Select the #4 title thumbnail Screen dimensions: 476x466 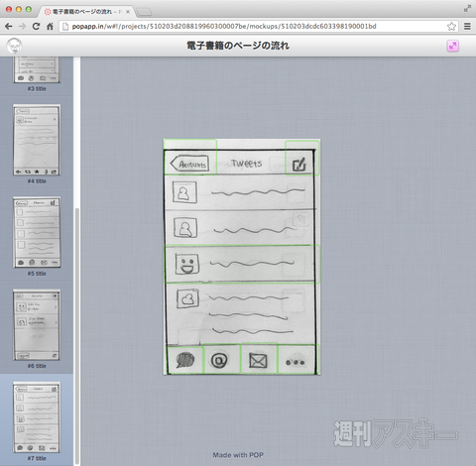[x=37, y=140]
